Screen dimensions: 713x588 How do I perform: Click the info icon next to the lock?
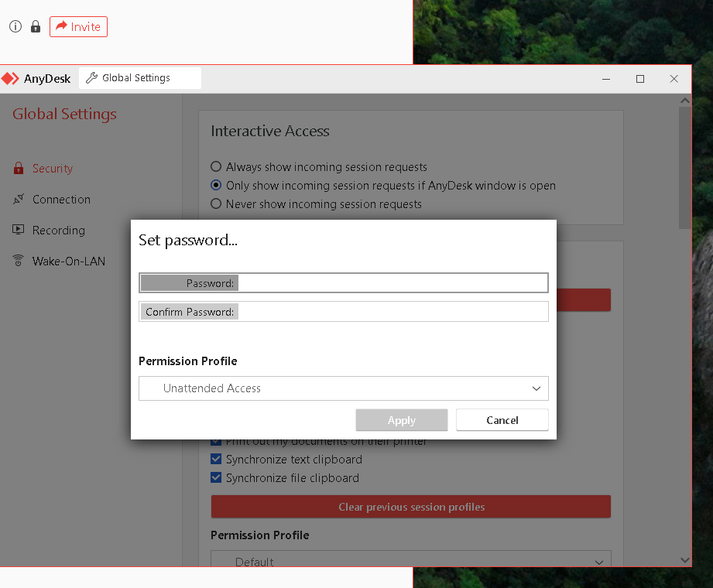pos(15,27)
